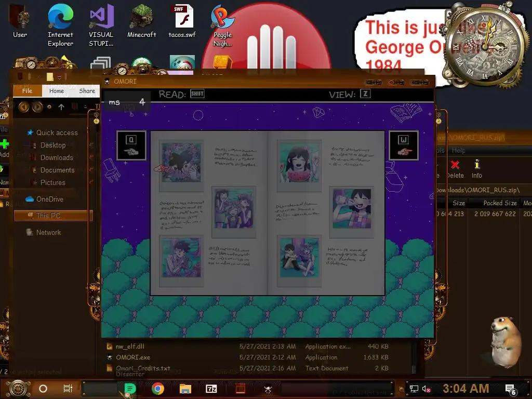The height and width of the screenshot is (399, 532).
Task: Open tacos.swf file on desktop
Action: click(182, 21)
